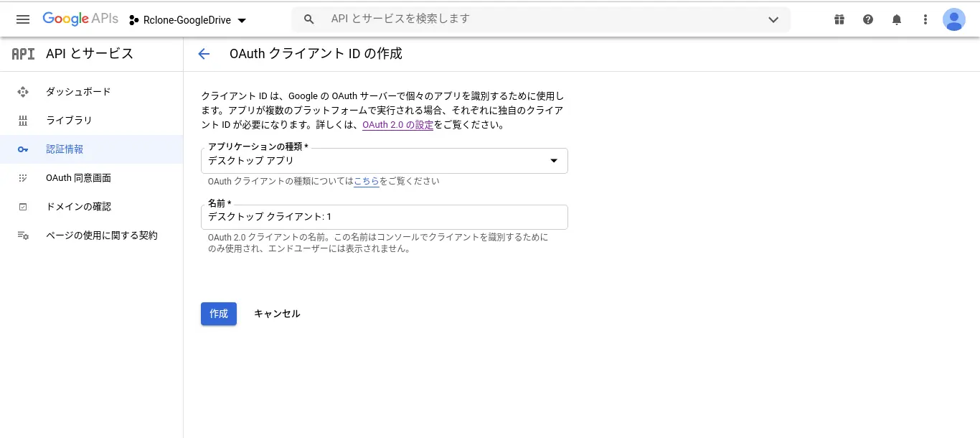The width and height of the screenshot is (980, 438).
Task: Open ドメインの確認 in the sidebar
Action: pyautogui.click(x=91, y=207)
